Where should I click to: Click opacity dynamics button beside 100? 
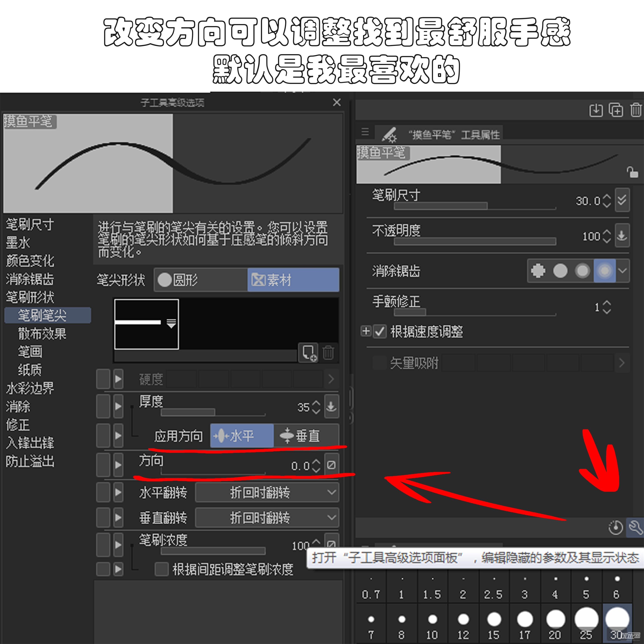[x=622, y=235]
